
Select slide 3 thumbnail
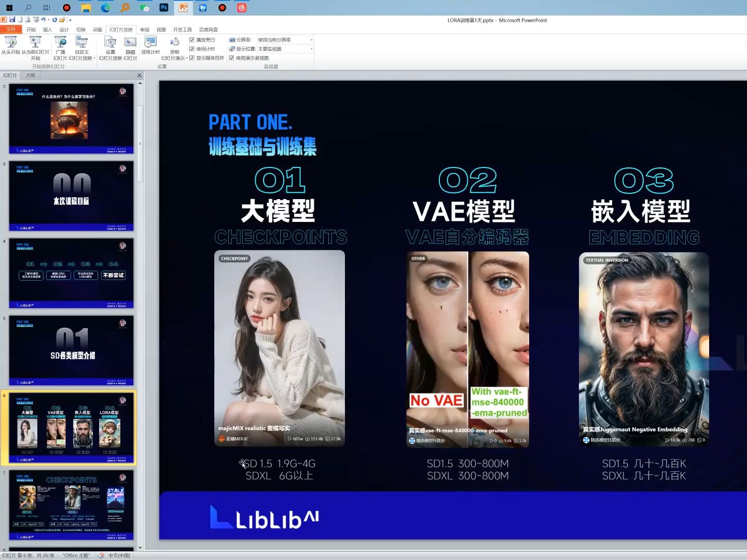pyautogui.click(x=71, y=195)
